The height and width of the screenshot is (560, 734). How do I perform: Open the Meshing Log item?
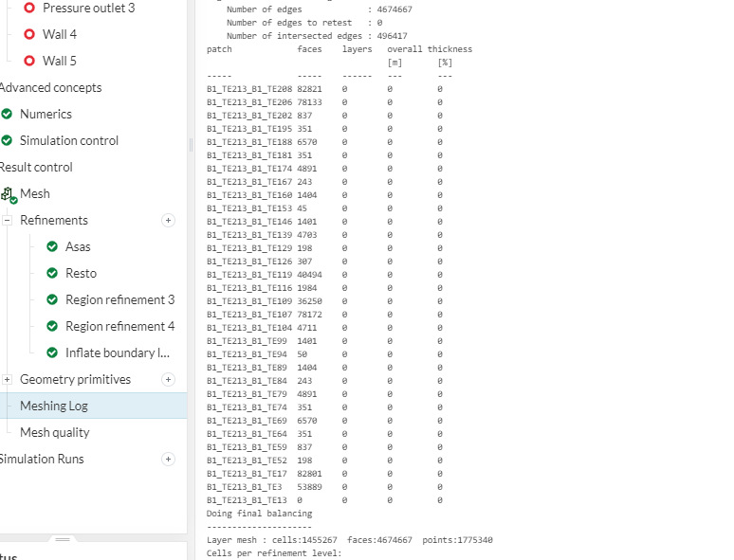[54, 406]
